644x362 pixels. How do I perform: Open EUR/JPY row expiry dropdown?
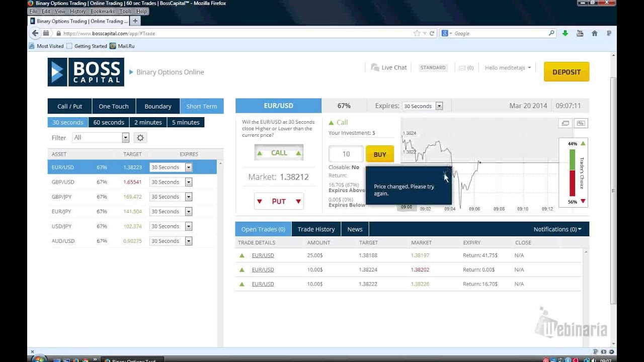coord(189,212)
